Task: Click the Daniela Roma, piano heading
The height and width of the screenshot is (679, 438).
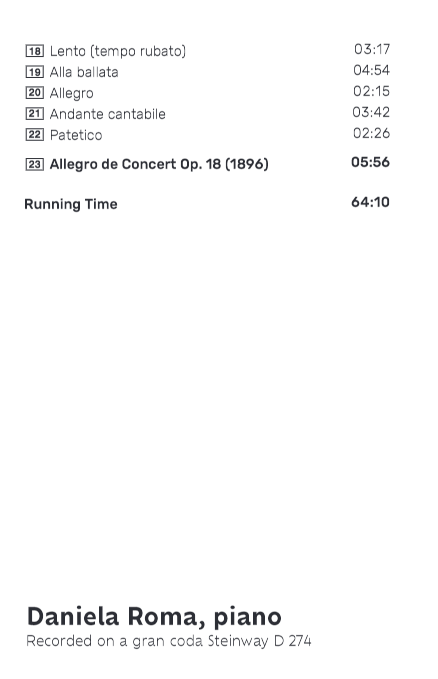Action: tap(154, 617)
